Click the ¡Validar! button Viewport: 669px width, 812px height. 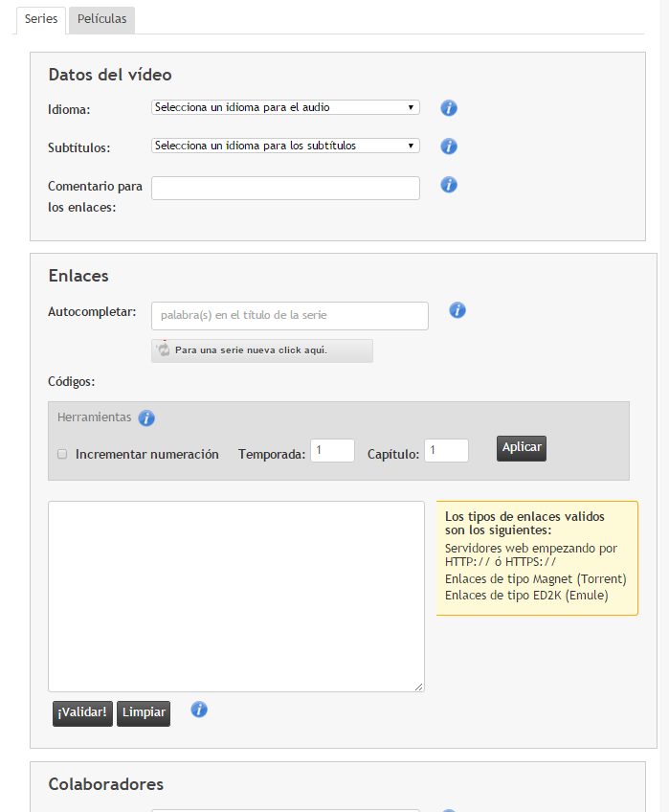tap(82, 713)
